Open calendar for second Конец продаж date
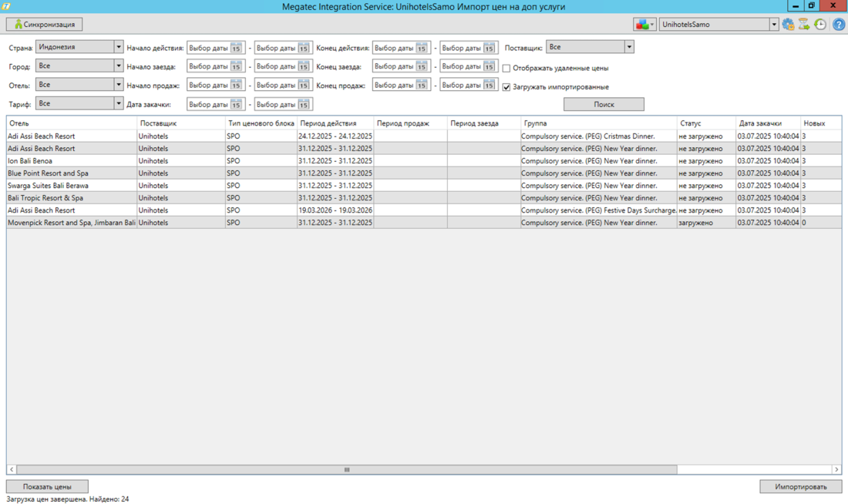 tap(490, 86)
